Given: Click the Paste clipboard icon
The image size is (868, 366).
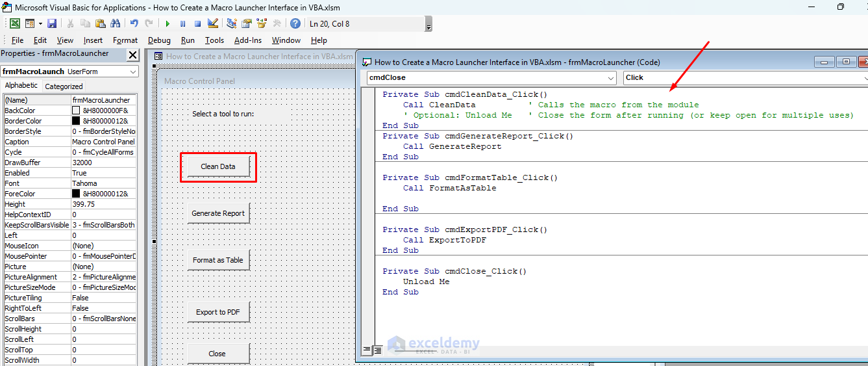Looking at the screenshot, I should (100, 23).
